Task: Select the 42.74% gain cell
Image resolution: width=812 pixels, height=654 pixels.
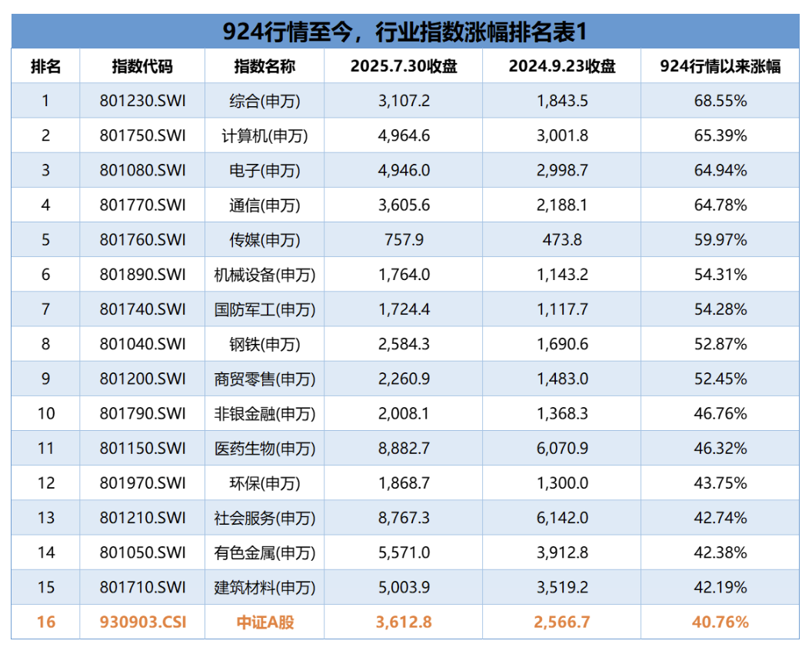Action: coord(720,517)
